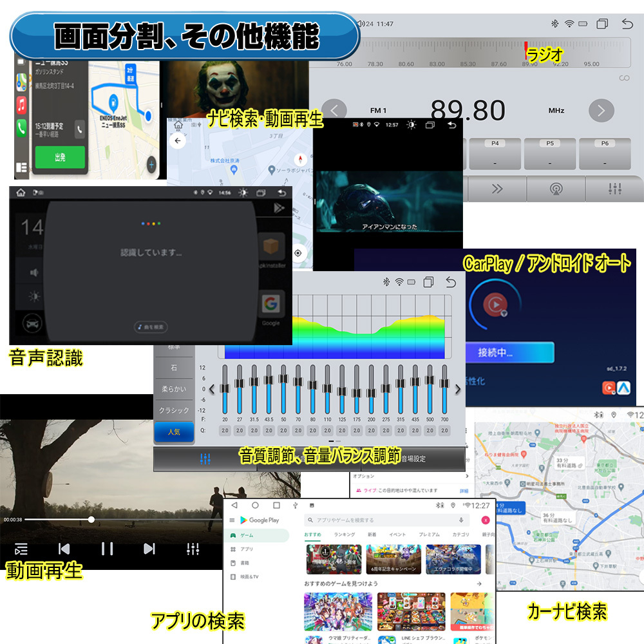Tap the volume icon on launcher sidebar
Screen dimensions: 644x644
(x=34, y=272)
